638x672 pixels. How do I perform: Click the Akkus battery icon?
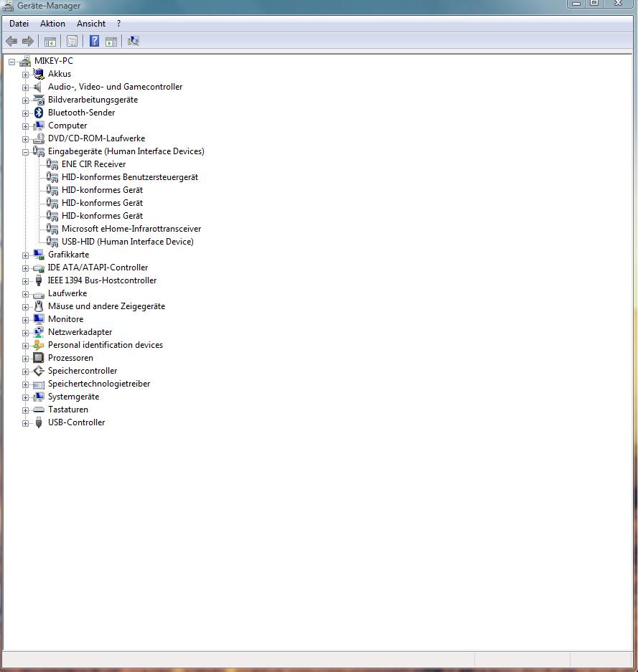click(39, 74)
